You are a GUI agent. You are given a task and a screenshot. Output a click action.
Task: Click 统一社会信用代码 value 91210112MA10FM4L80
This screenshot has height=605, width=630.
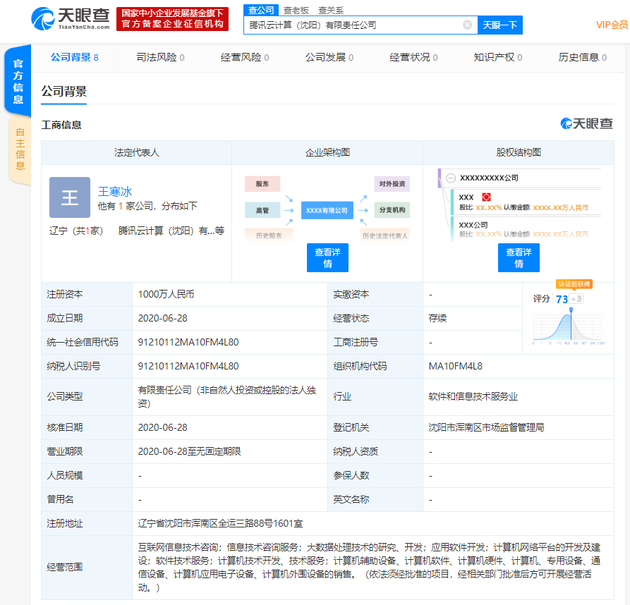pyautogui.click(x=188, y=342)
